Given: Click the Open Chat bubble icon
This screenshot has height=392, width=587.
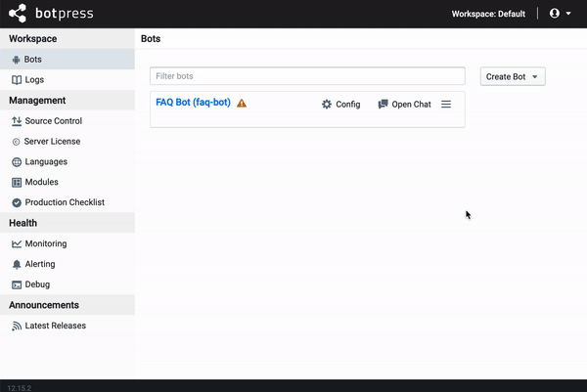Looking at the screenshot, I should pos(383,104).
